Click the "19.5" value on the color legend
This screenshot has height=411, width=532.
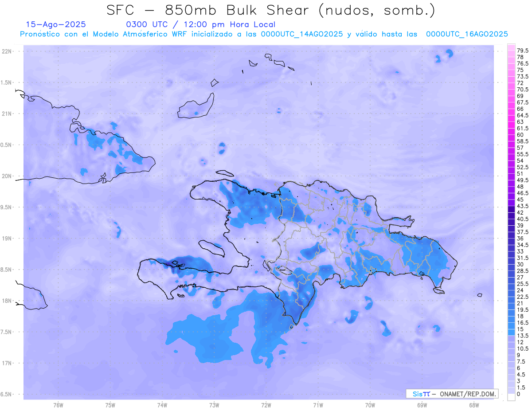[523, 309]
